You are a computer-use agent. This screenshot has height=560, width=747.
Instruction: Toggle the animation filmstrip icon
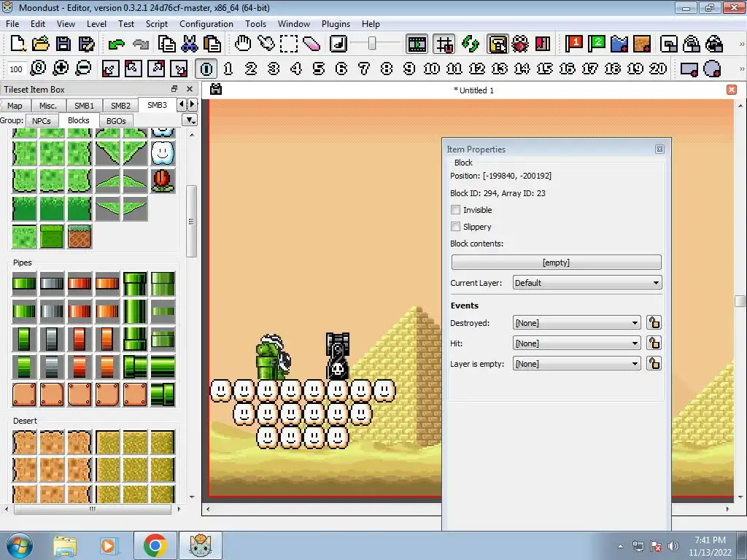coord(417,44)
